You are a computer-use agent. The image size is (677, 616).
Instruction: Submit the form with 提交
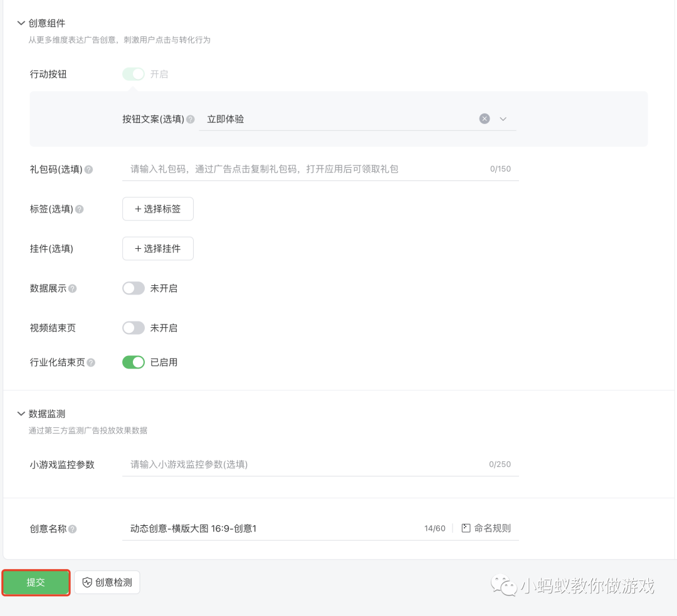[36, 582]
